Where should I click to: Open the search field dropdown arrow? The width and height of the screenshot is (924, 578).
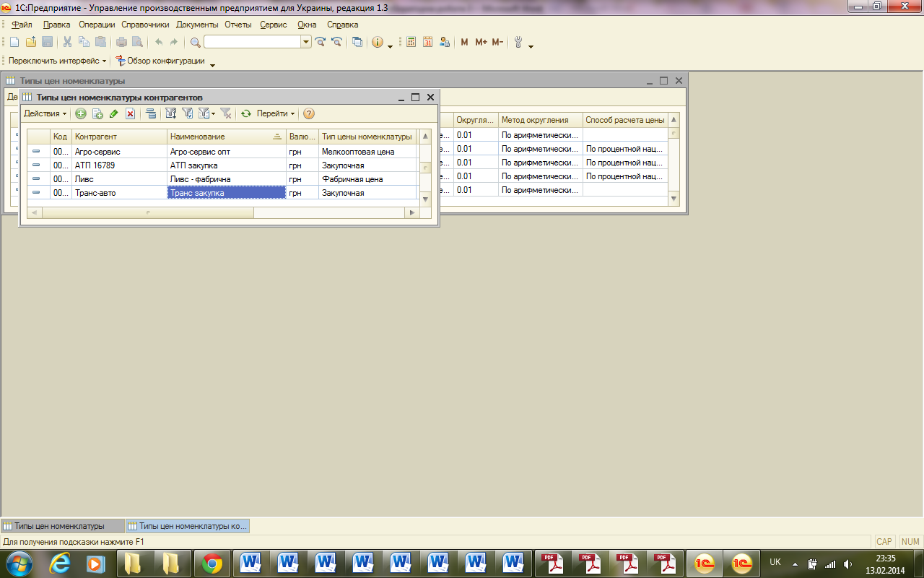point(306,43)
